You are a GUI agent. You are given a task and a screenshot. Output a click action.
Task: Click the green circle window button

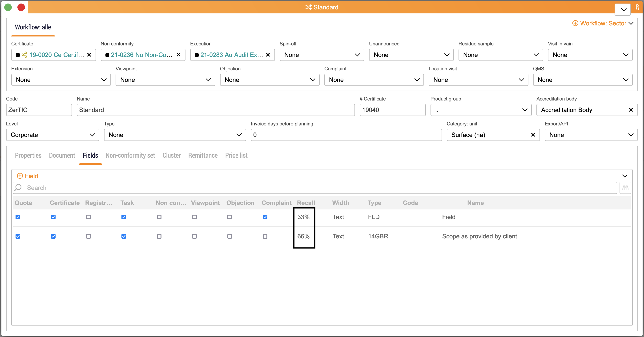coord(8,7)
